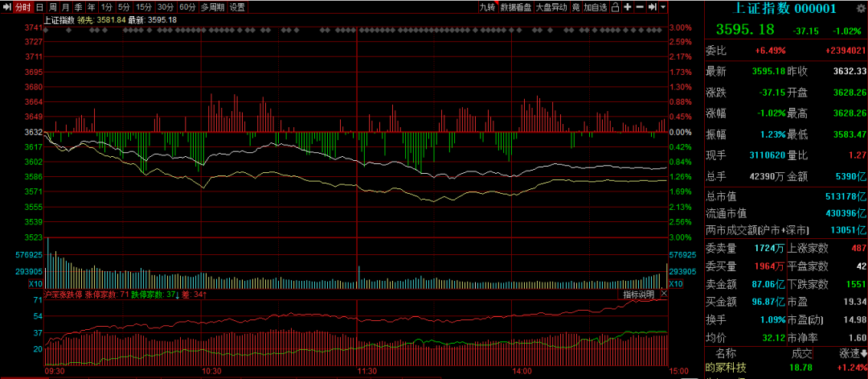Open the gear settings icon near 000001
The height and width of the screenshot is (379, 868).
point(859,8)
